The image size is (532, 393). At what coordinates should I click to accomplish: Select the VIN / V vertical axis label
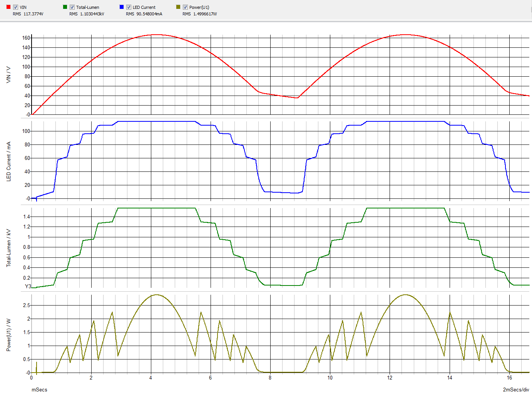pyautogui.click(x=8, y=74)
